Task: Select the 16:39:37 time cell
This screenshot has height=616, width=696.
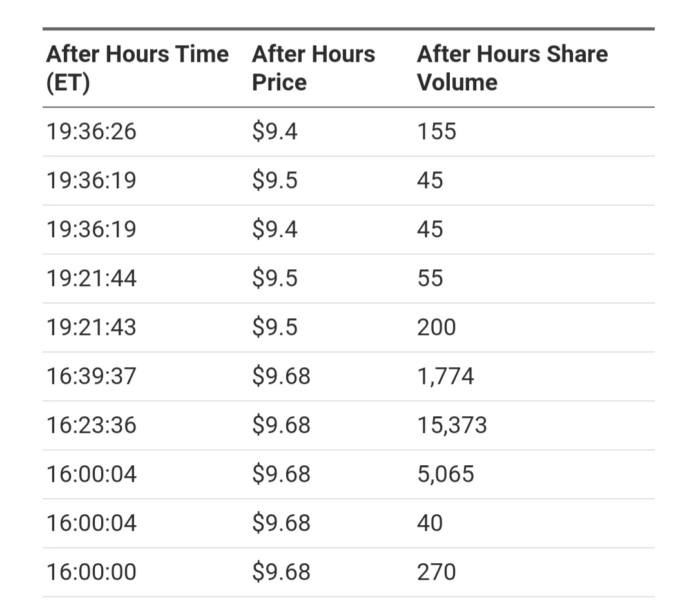Action: 91,376
